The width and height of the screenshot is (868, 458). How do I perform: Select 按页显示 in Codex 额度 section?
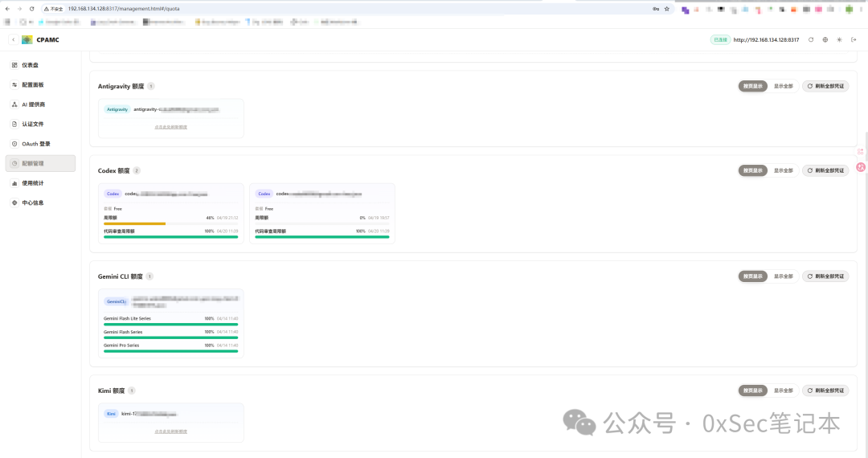(753, 170)
